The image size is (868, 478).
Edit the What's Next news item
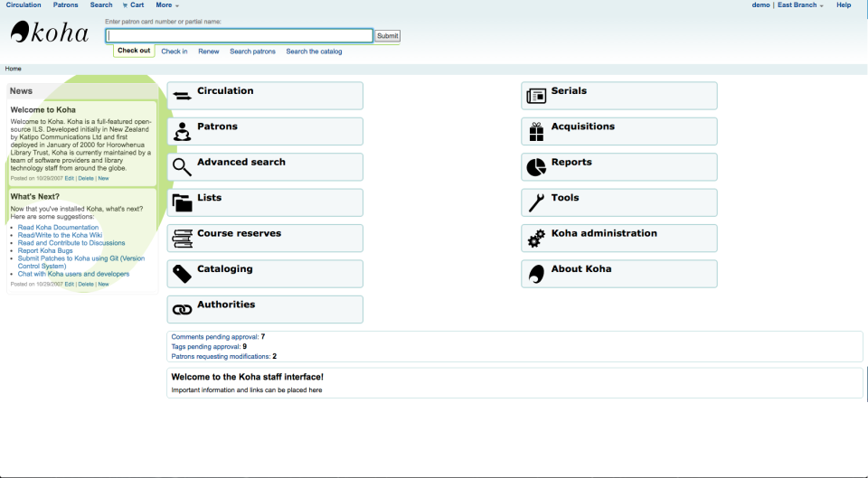(x=70, y=285)
